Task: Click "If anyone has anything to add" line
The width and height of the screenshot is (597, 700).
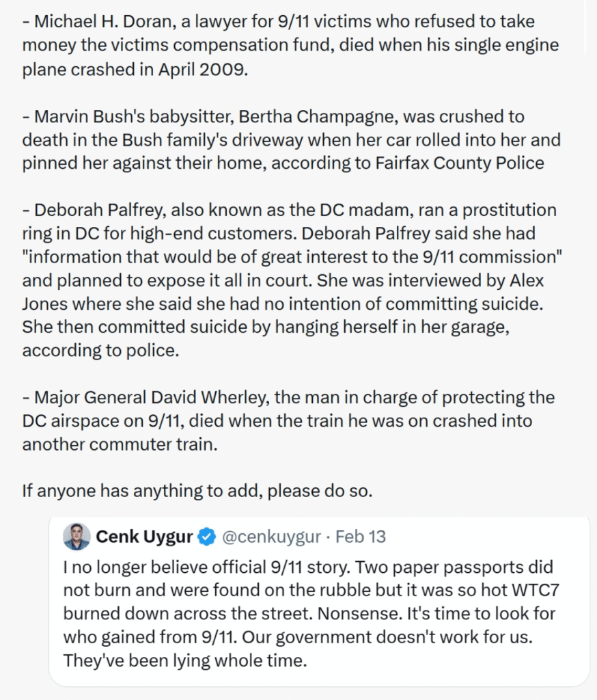Action: click(197, 492)
